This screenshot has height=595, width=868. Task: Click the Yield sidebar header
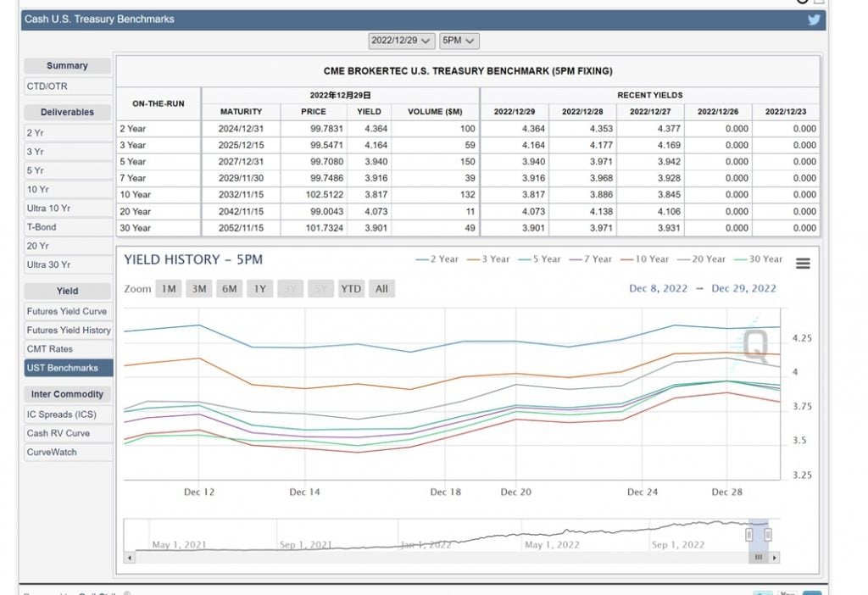(x=68, y=291)
